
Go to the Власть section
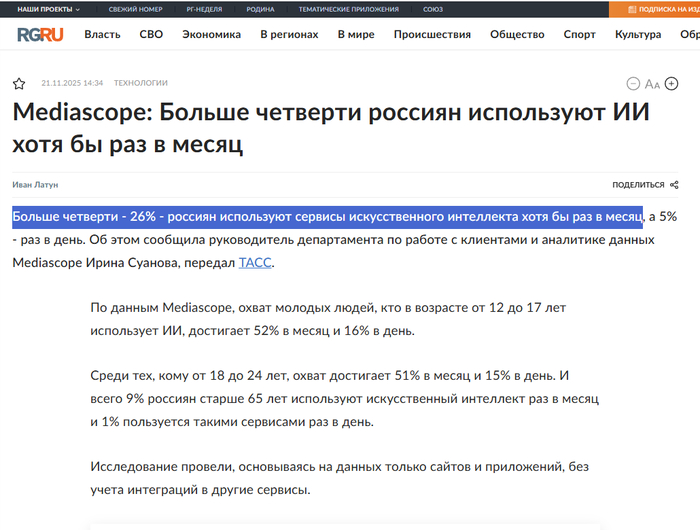click(x=102, y=34)
